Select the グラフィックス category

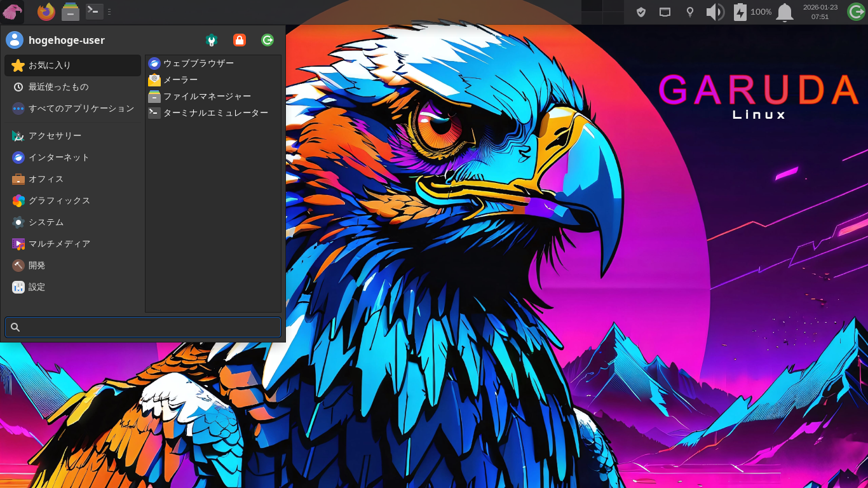coord(72,201)
